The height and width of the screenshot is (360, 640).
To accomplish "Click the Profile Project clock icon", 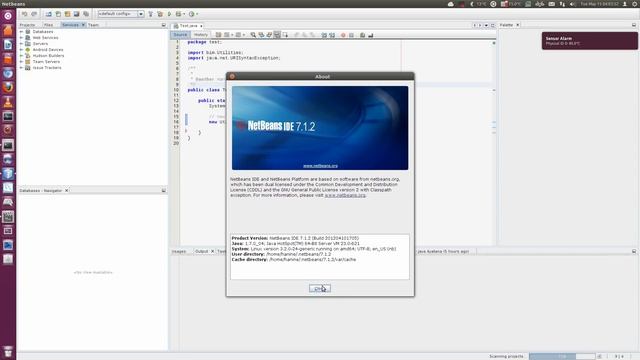I will pos(191,14).
